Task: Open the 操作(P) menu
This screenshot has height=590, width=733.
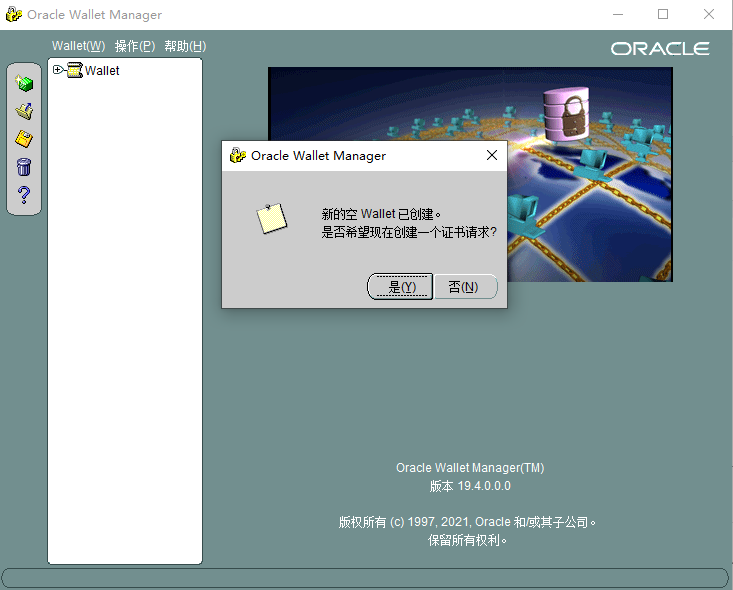Action: [x=135, y=46]
